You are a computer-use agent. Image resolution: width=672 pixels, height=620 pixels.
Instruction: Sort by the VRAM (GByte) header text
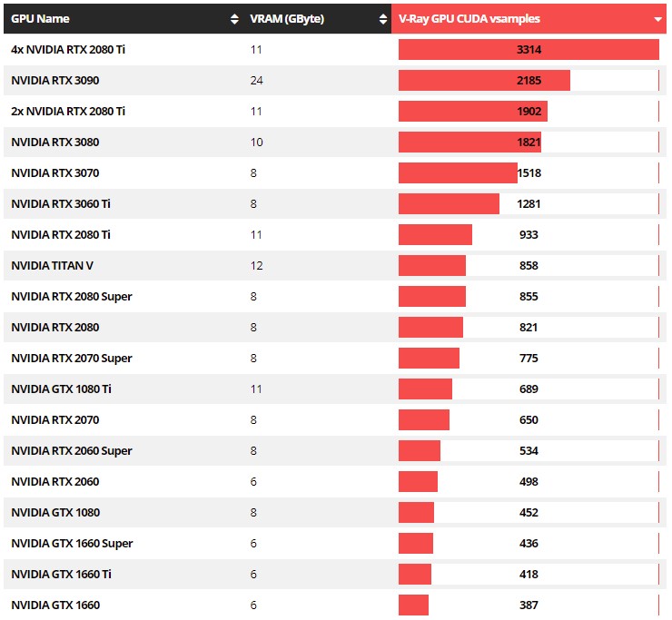pyautogui.click(x=287, y=18)
